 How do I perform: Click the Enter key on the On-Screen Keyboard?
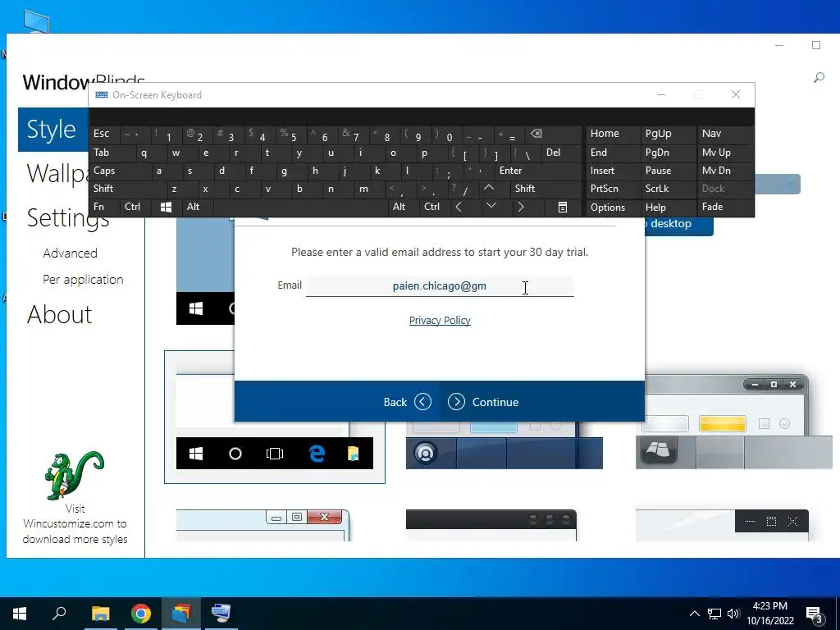(x=538, y=171)
